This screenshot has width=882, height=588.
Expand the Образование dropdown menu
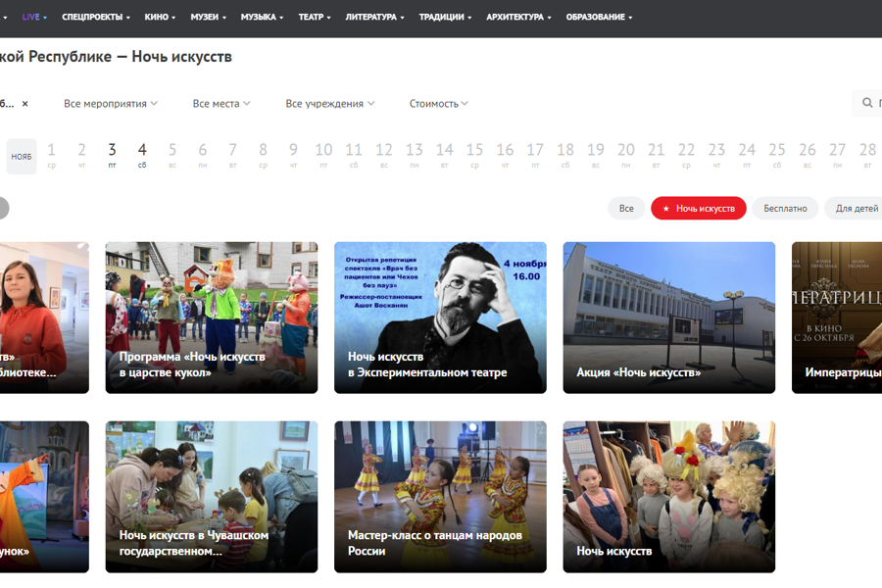599,17
